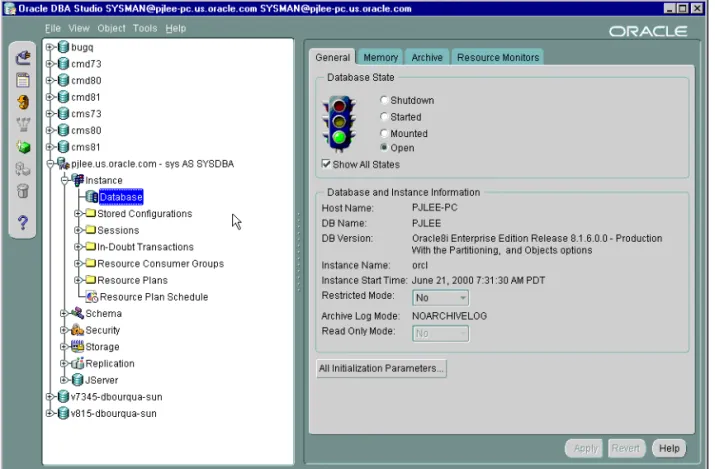Expand the v815-dbourqua-sun node
Image resolution: width=715 pixels, height=469 pixels.
click(50, 413)
